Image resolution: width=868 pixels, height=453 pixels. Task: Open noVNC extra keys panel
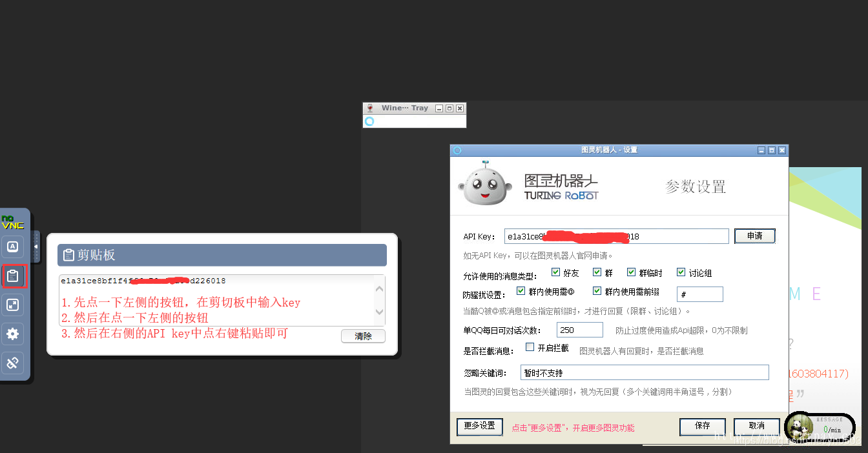(x=12, y=246)
